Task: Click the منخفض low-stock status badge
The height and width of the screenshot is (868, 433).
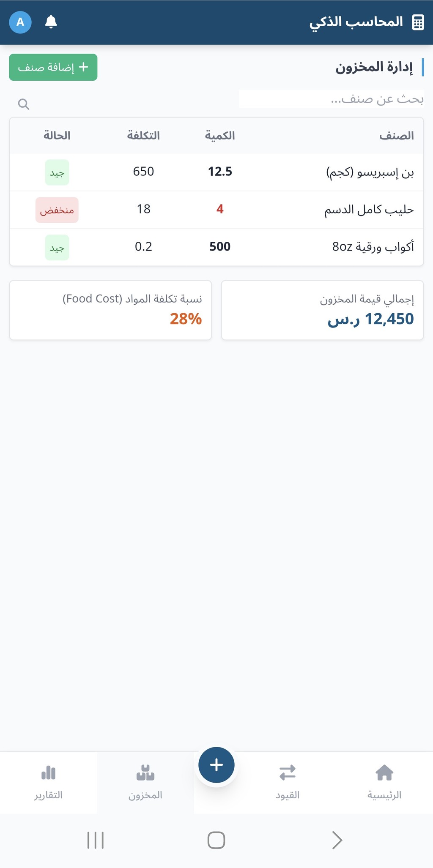Action: [x=57, y=210]
